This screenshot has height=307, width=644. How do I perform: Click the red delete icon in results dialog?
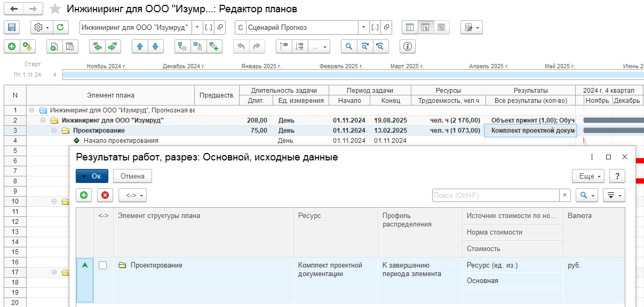tap(105, 196)
